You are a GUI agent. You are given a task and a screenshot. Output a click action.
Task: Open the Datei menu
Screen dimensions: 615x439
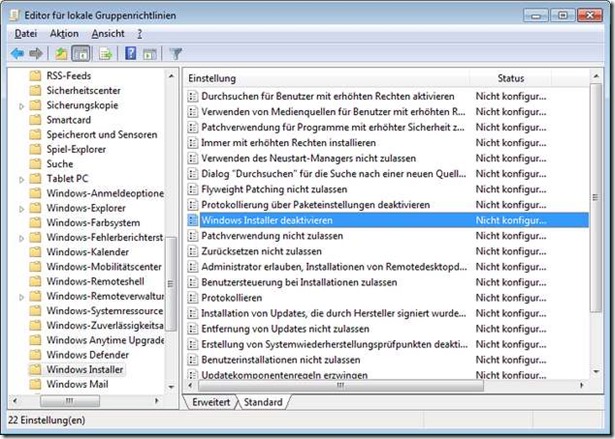(x=25, y=34)
